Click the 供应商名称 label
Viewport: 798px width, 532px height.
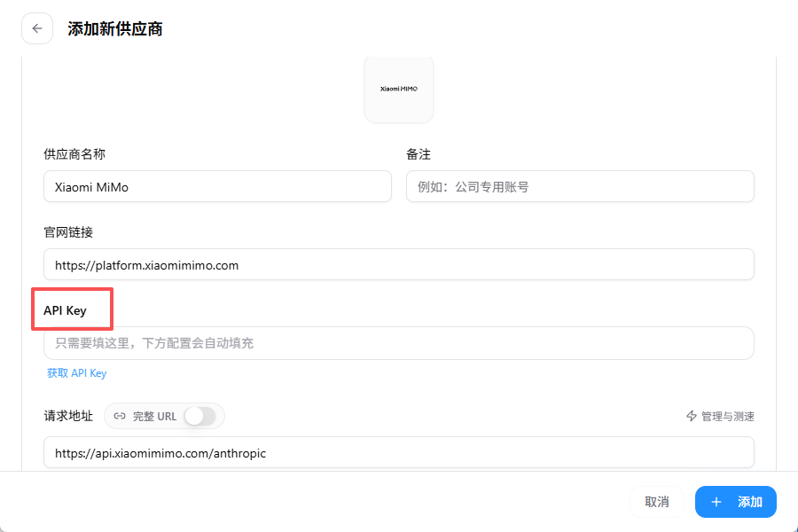click(x=74, y=154)
